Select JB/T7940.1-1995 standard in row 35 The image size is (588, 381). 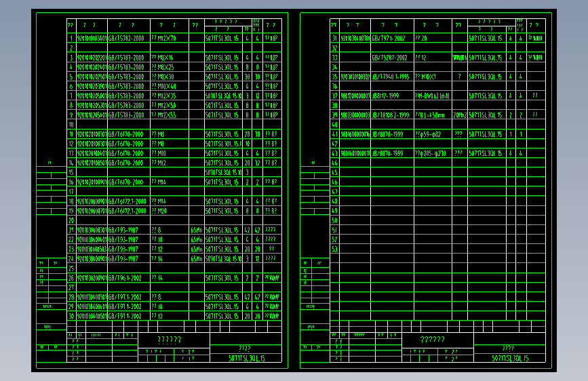(x=392, y=77)
